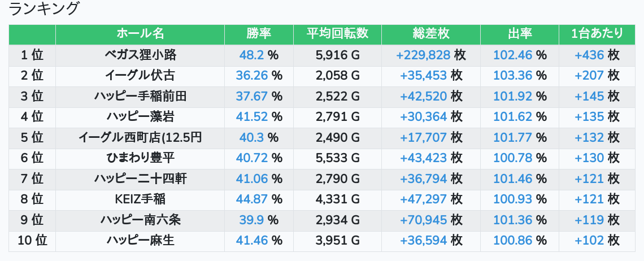Open ハッピー二十四軒 hall entry

(140, 179)
